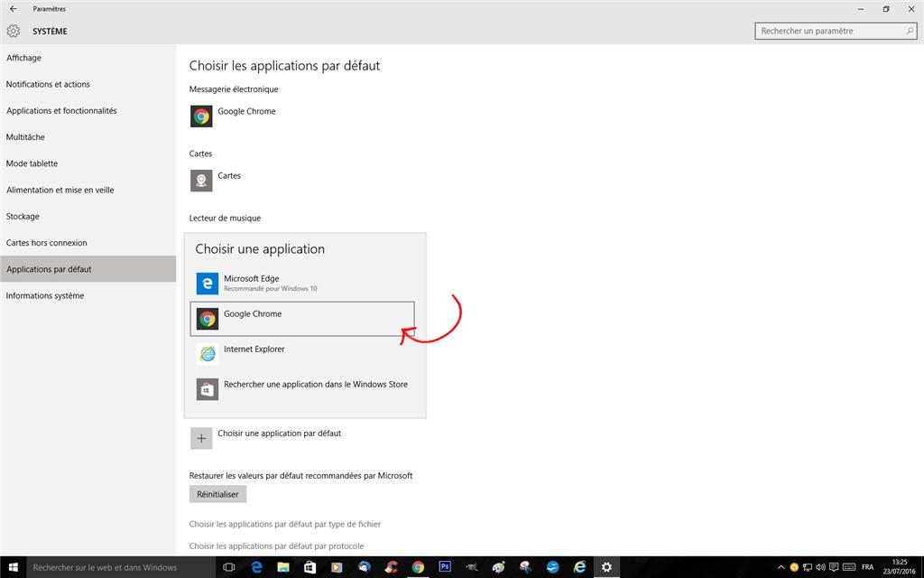Open Photoshop from the taskbar
The height and width of the screenshot is (578, 924).
click(445, 567)
